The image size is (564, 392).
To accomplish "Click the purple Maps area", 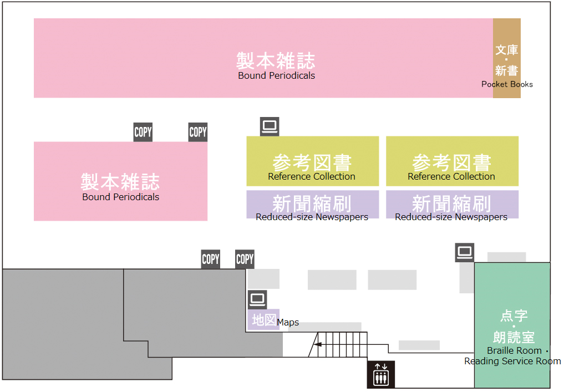I will (x=263, y=320).
